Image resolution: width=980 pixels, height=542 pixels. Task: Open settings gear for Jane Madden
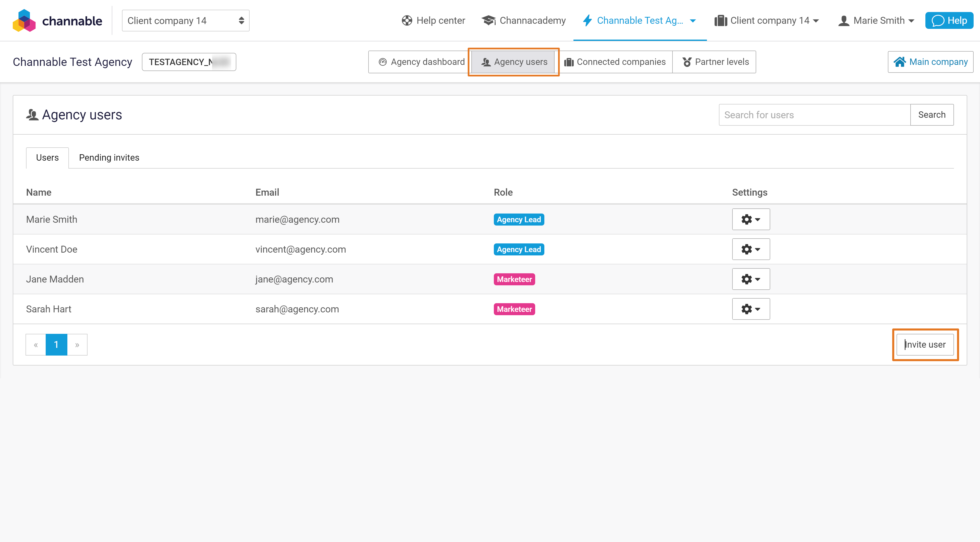tap(751, 279)
